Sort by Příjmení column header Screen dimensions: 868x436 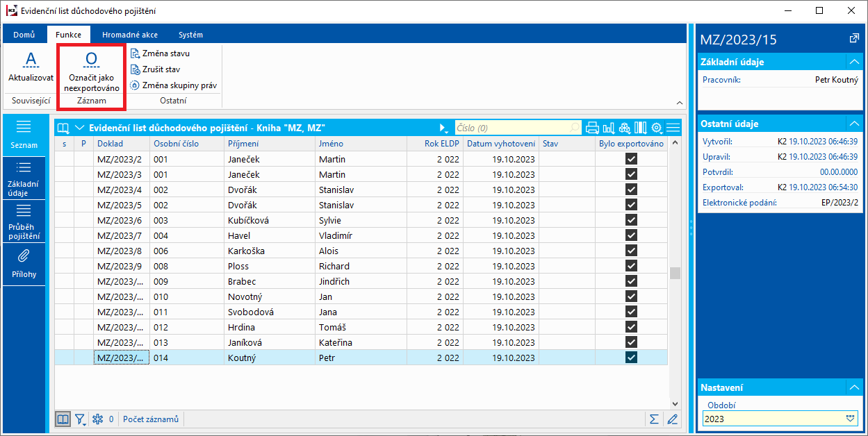269,144
